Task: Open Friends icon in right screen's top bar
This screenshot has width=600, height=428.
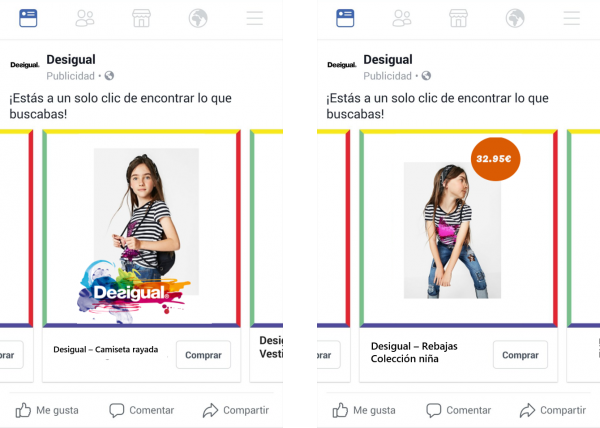Action: [401, 18]
